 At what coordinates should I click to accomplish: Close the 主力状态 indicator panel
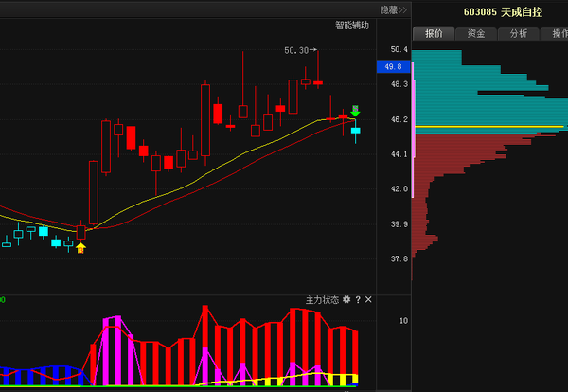(368, 300)
